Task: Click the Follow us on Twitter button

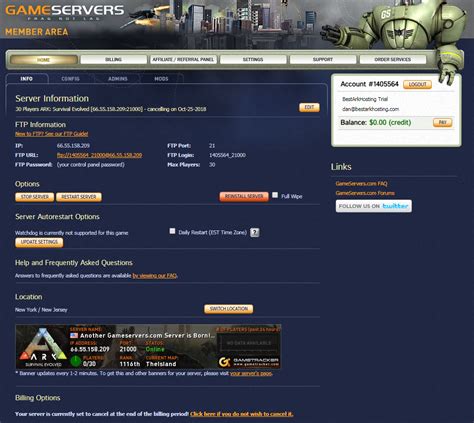Action: coord(374,206)
